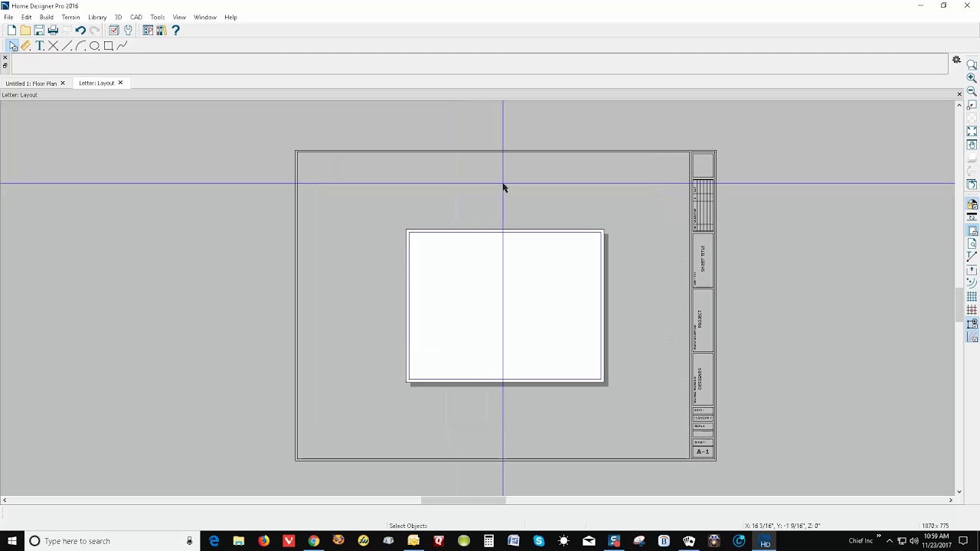Click the taskbar clock showing 10:59 AM
This screenshot has height=551, width=980.
pyautogui.click(x=936, y=541)
